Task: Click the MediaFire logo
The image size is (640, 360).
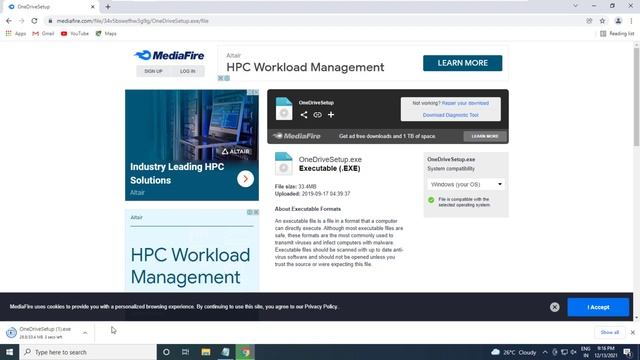Action: pos(169,55)
